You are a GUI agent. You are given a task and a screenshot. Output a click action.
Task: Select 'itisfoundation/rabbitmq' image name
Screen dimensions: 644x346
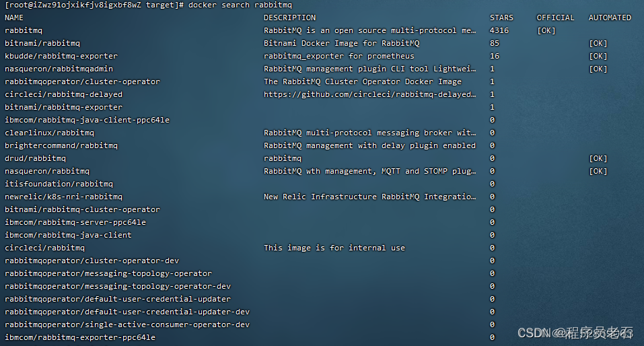(x=59, y=183)
